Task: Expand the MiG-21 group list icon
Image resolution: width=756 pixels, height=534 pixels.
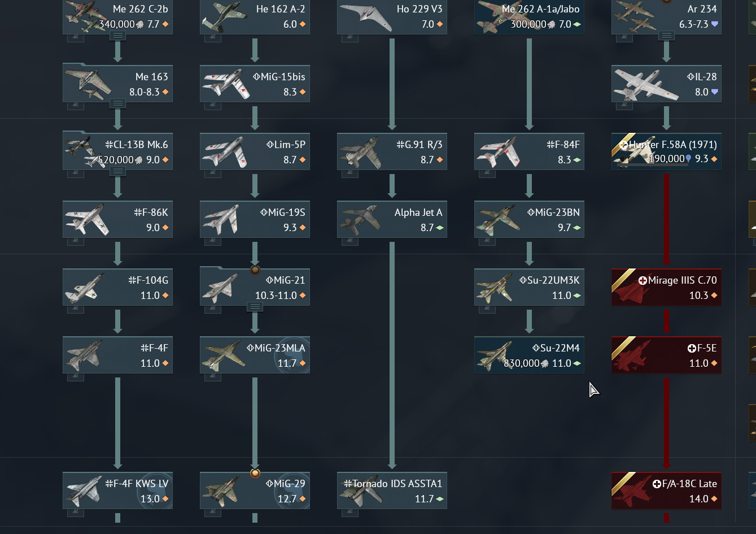Action: [x=255, y=307]
